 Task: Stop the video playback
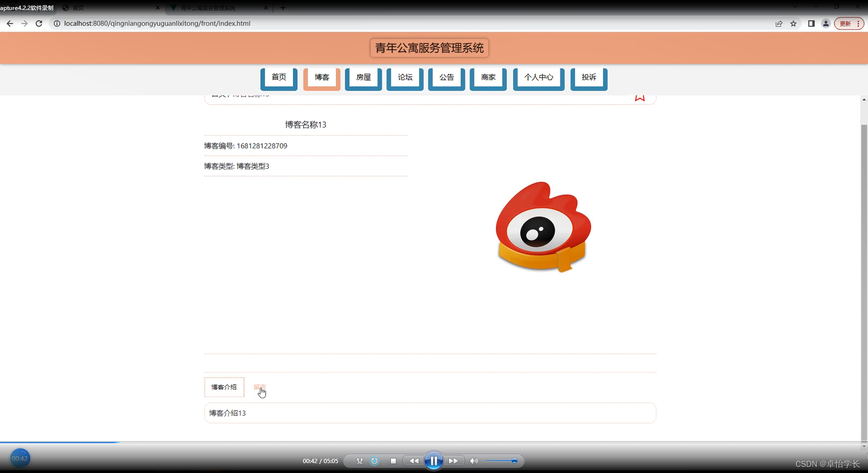[x=393, y=461]
